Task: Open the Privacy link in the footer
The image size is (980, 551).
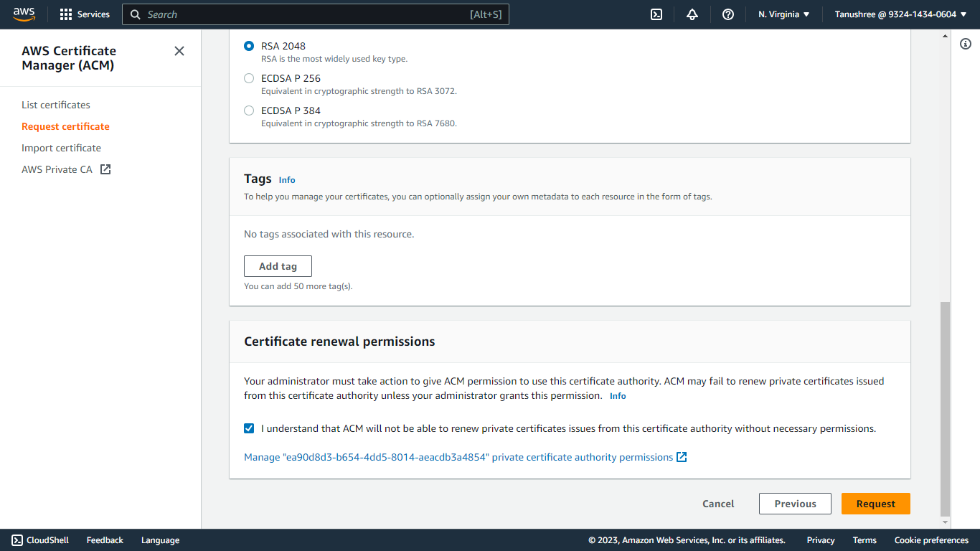Action: pyautogui.click(x=821, y=540)
